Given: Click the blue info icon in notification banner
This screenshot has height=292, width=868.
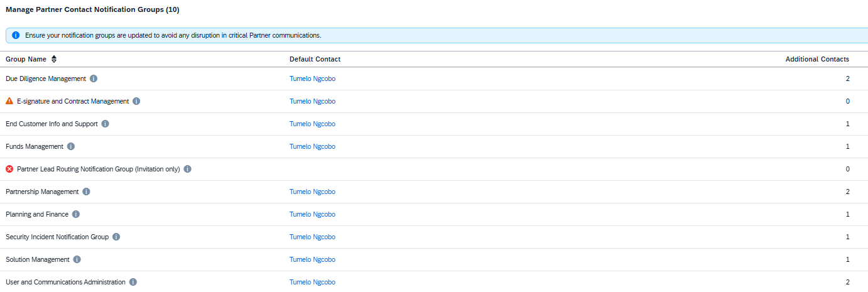Looking at the screenshot, I should 16,35.
